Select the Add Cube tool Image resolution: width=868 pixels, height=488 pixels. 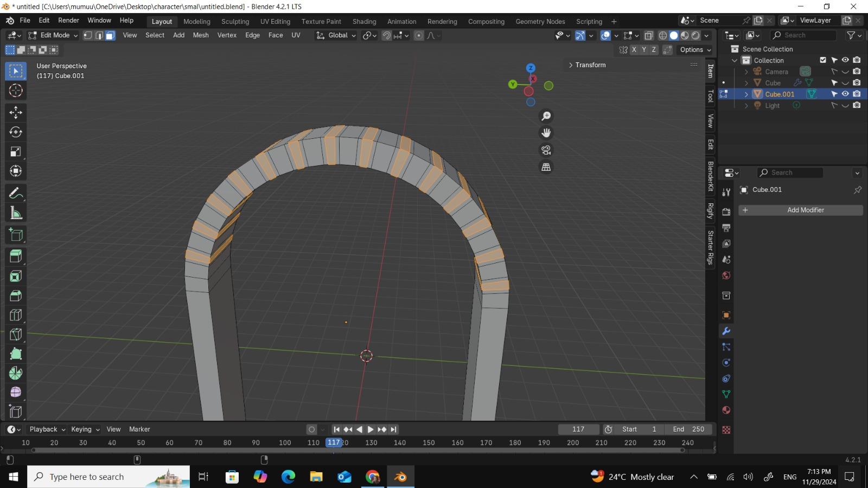click(x=16, y=235)
